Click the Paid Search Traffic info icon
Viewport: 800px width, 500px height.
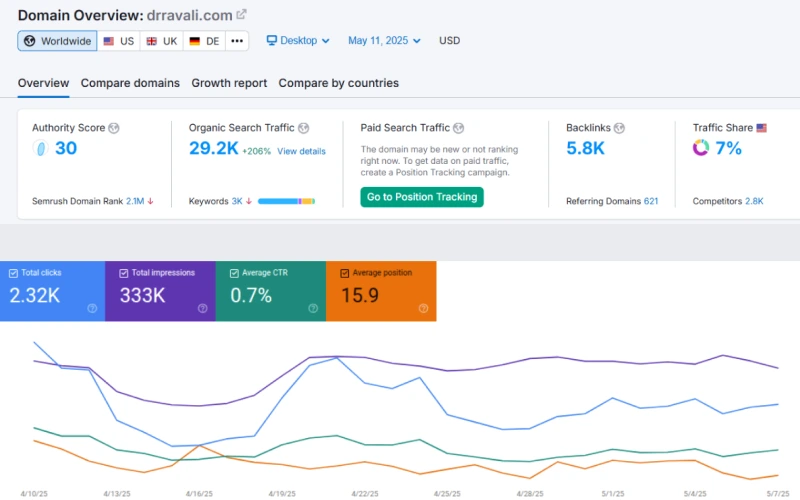click(x=458, y=128)
